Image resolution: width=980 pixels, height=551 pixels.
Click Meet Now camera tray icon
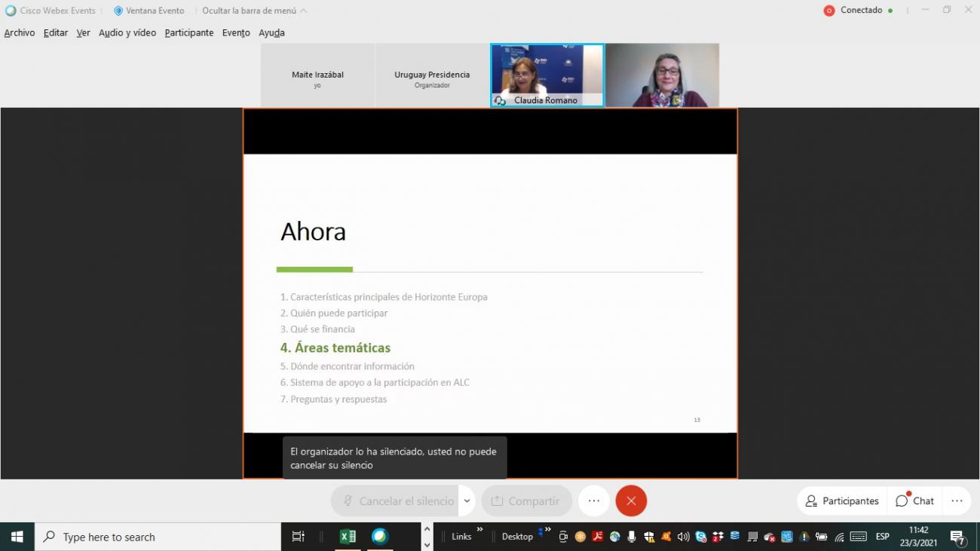[563, 537]
